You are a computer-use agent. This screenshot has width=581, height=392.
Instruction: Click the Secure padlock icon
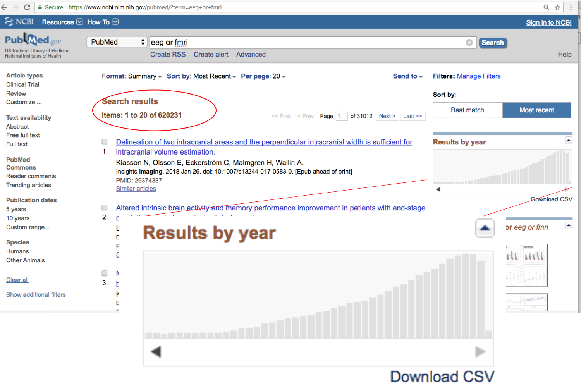[x=40, y=7]
